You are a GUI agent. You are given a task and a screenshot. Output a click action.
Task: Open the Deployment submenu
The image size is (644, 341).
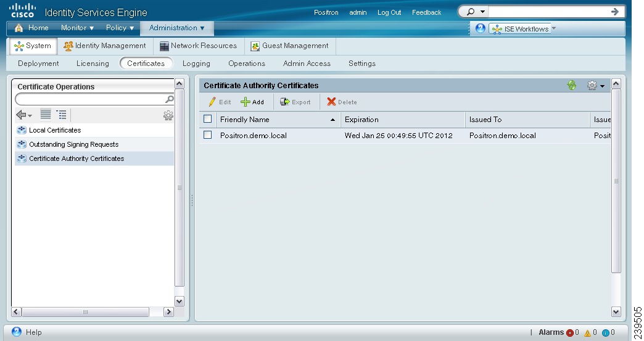pyautogui.click(x=38, y=64)
